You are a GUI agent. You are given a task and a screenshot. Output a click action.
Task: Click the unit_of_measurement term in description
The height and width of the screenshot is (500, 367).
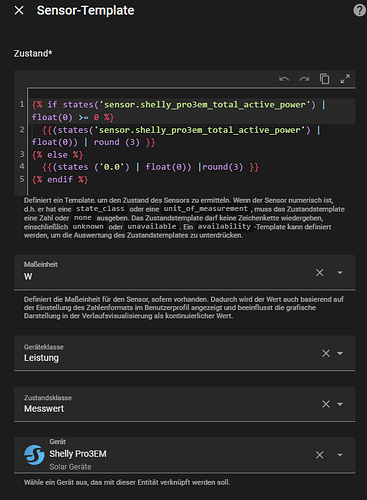[x=206, y=209]
